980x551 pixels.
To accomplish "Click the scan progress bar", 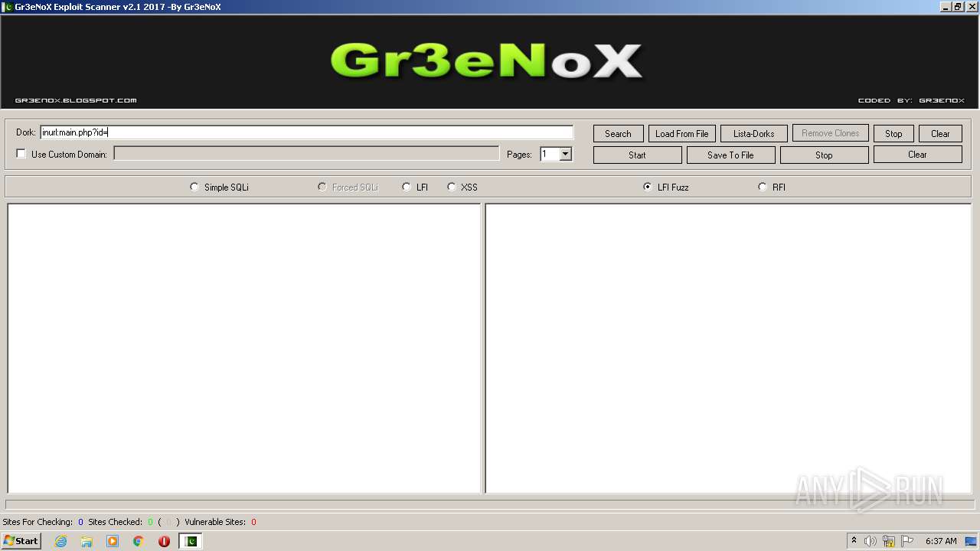I will pyautogui.click(x=490, y=504).
